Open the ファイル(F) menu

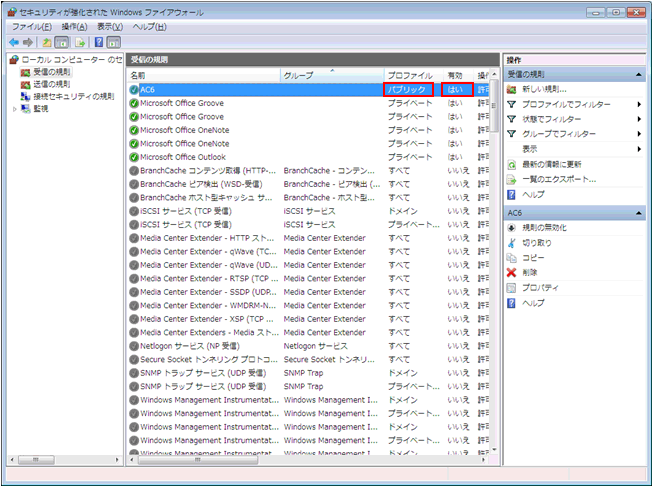pyautogui.click(x=32, y=27)
